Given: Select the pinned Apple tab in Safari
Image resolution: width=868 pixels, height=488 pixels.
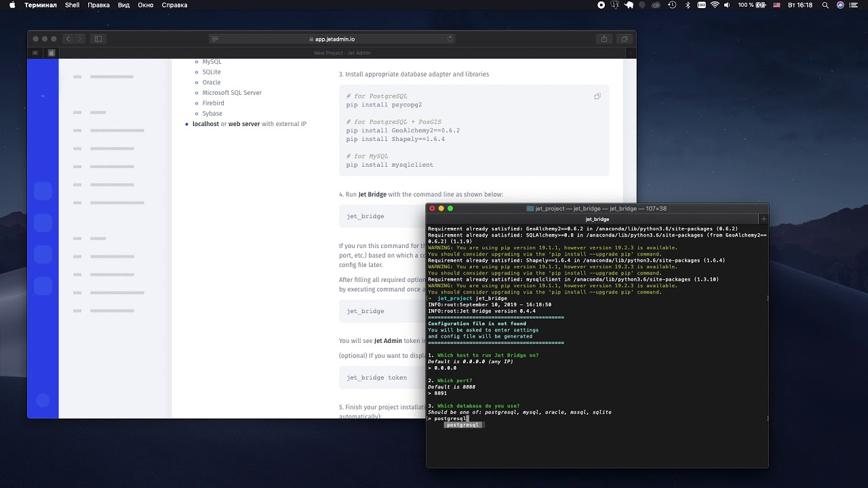Looking at the screenshot, I should pos(51,53).
